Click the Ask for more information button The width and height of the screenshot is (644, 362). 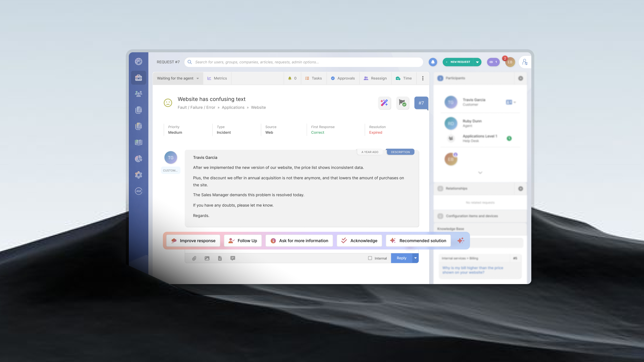(x=299, y=241)
